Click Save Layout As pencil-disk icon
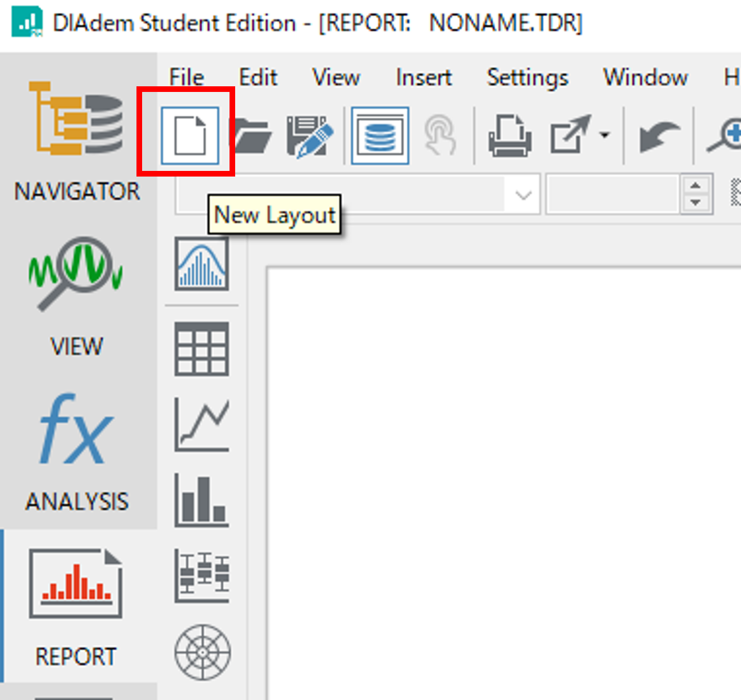 point(310,135)
